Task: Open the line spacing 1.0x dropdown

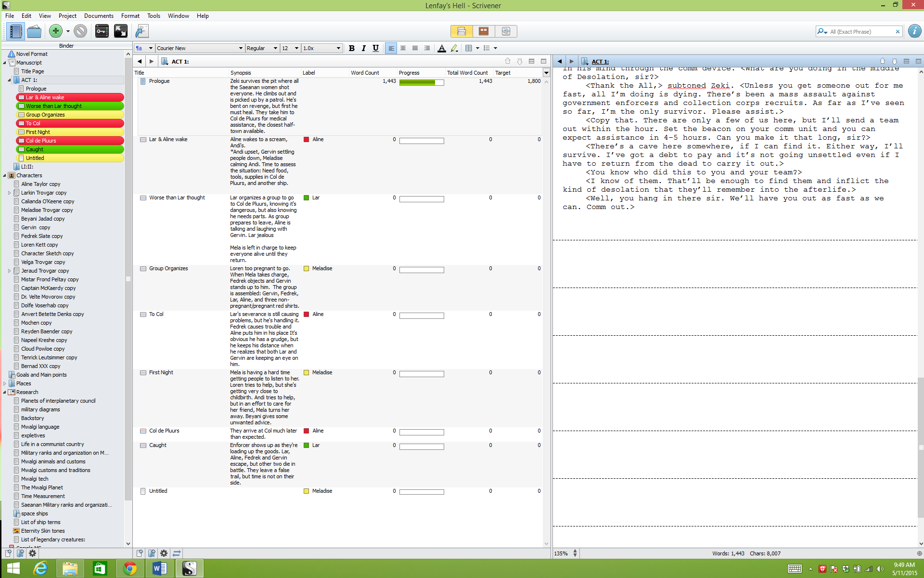Action: point(321,48)
